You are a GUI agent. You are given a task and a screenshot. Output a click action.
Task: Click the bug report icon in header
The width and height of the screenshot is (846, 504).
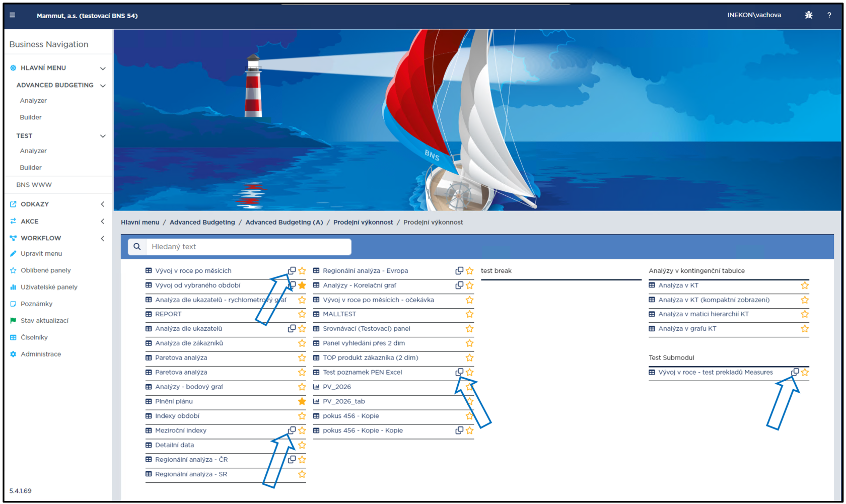point(808,15)
